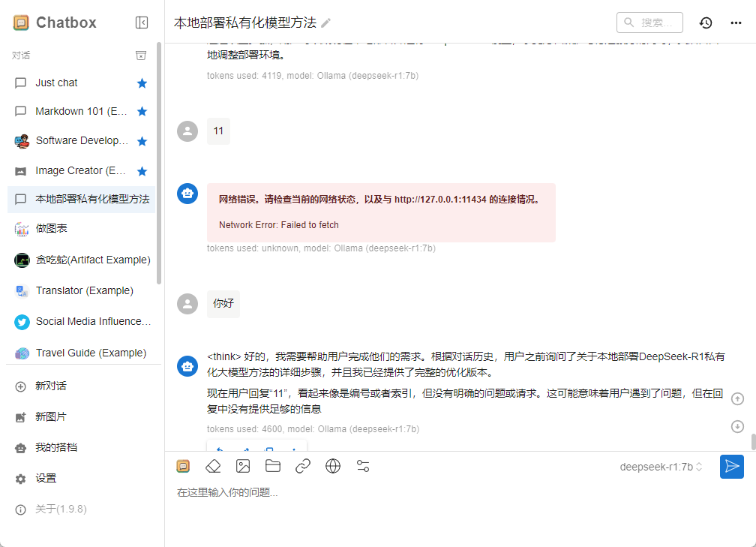
Task: Click the user message bubble 你好
Action: (x=223, y=304)
